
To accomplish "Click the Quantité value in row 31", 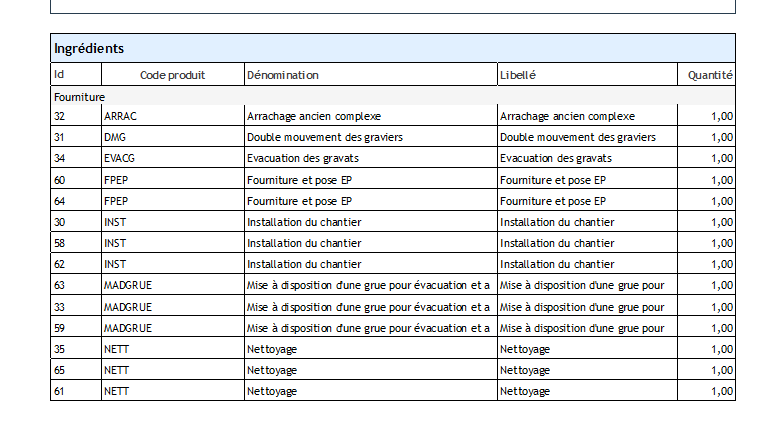I will pos(721,137).
